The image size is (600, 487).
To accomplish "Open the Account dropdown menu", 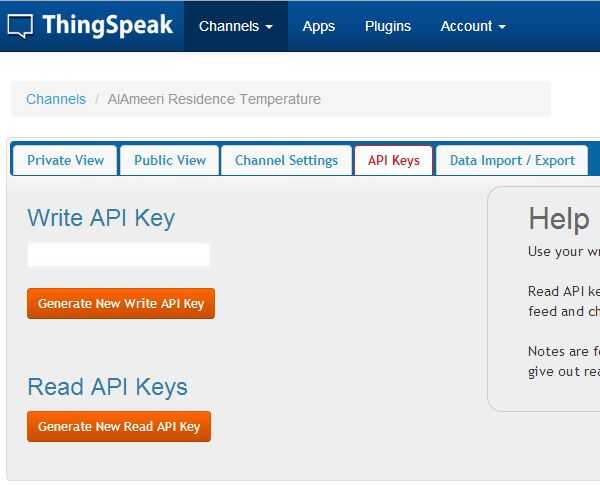I will 472,26.
